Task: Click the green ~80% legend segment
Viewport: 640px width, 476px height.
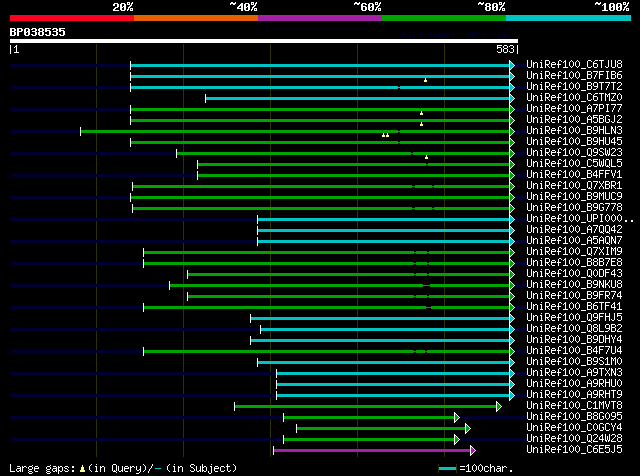Action: (444, 18)
